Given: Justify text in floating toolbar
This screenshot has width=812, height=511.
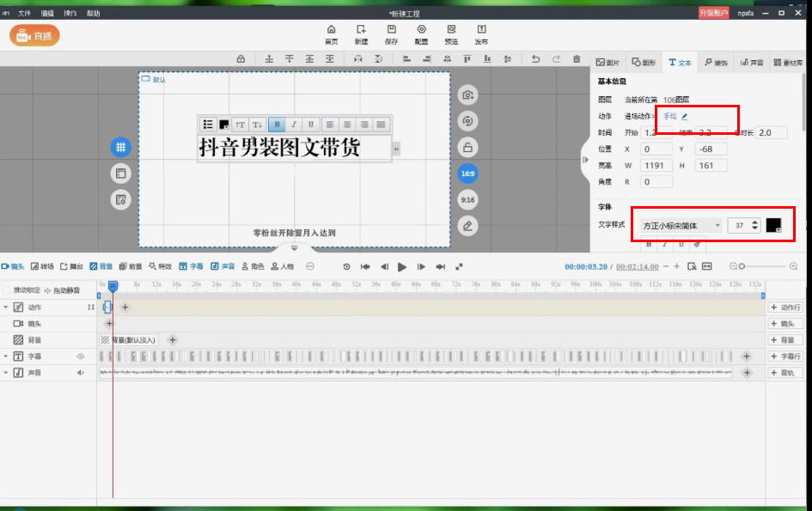Looking at the screenshot, I should coord(381,125).
